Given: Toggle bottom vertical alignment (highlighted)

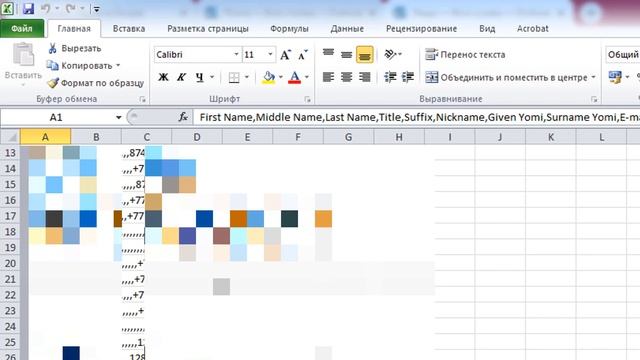Looking at the screenshot, I should 364,54.
